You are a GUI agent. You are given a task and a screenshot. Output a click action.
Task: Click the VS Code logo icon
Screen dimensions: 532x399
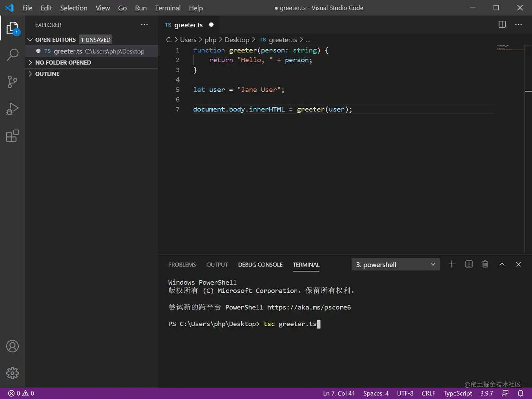[9, 8]
